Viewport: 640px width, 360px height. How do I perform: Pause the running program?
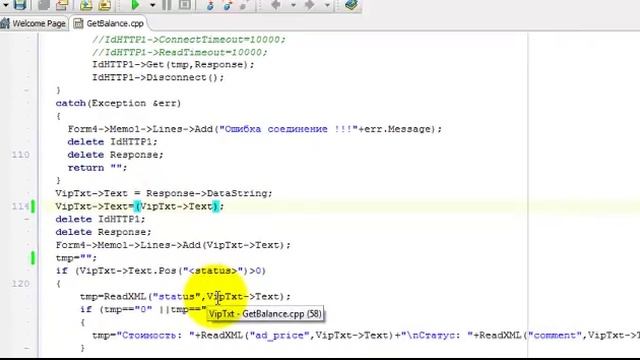point(167,5)
